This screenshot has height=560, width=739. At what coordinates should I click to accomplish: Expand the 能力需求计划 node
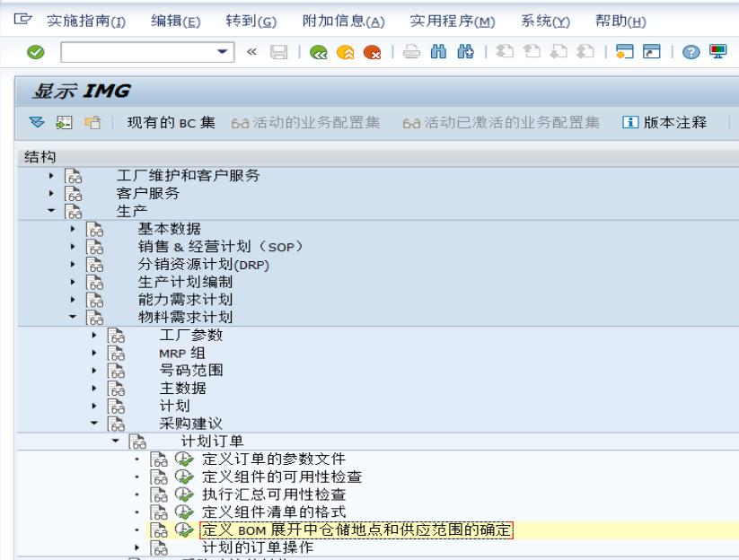coord(73,300)
